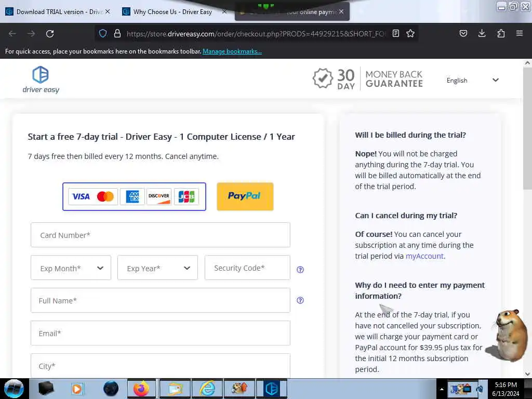Go forward in browser history
This screenshot has height=399, width=532.
[x=31, y=34]
